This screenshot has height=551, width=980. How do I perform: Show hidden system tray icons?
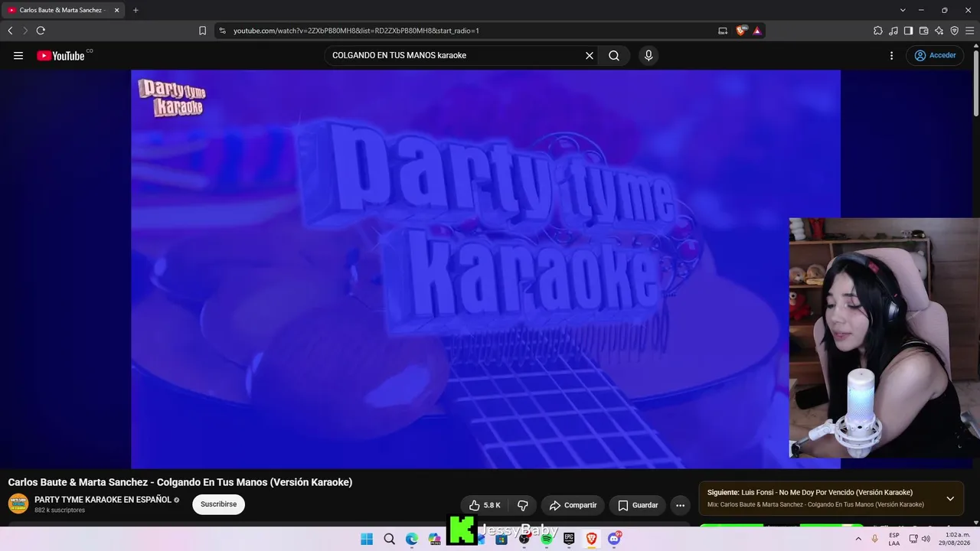pos(858,539)
